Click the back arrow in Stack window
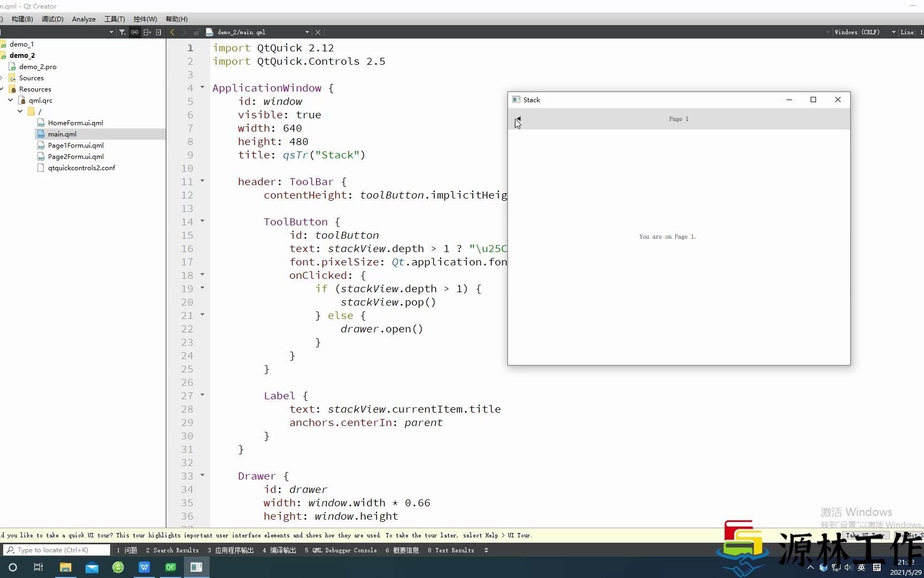The height and width of the screenshot is (578, 924). click(518, 119)
